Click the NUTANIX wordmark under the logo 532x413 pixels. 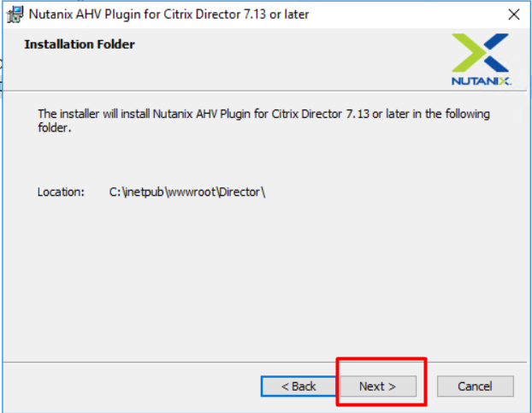click(482, 81)
